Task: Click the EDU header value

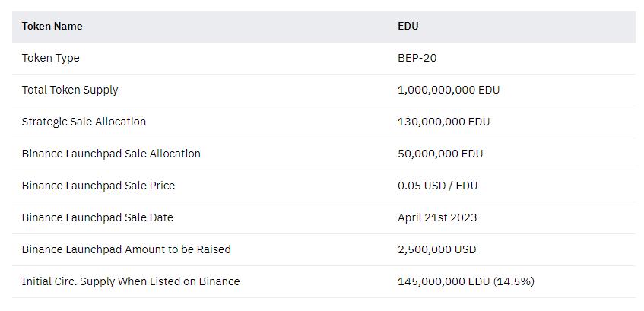Action: point(408,26)
